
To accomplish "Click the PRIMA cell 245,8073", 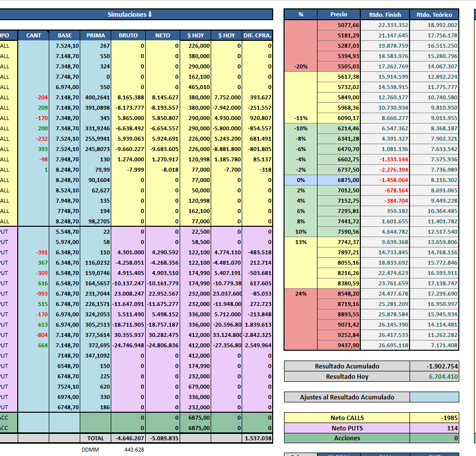I will (x=95, y=149).
